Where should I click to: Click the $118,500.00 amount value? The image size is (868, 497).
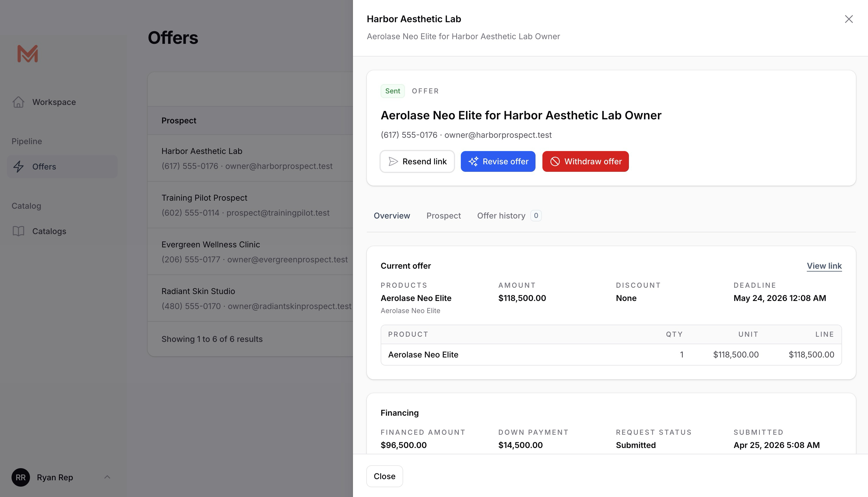(x=522, y=298)
